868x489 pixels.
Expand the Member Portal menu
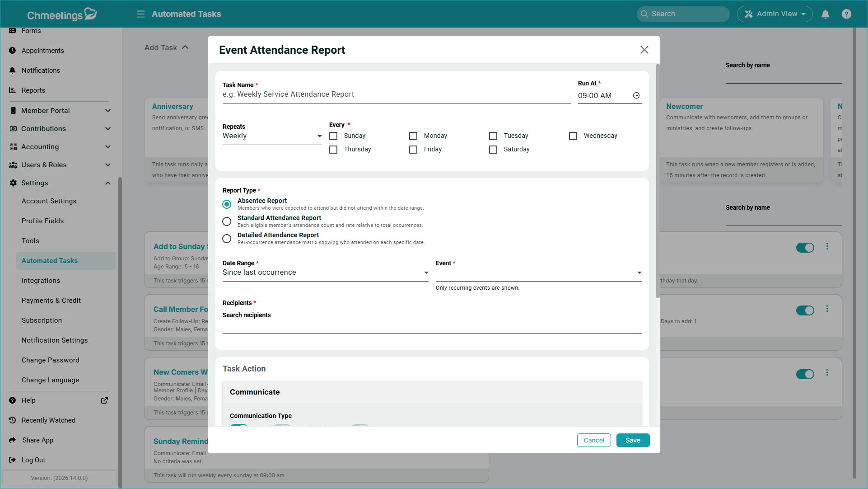point(107,111)
